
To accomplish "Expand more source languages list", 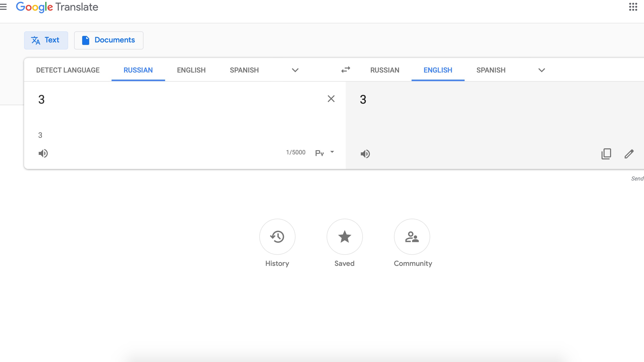I will 295,70.
